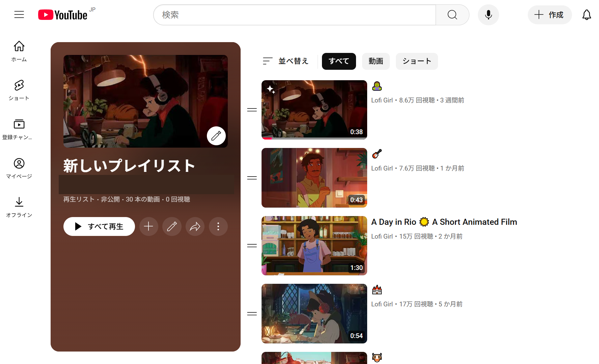
Task: Click the YouTube logo
Action: click(63, 15)
